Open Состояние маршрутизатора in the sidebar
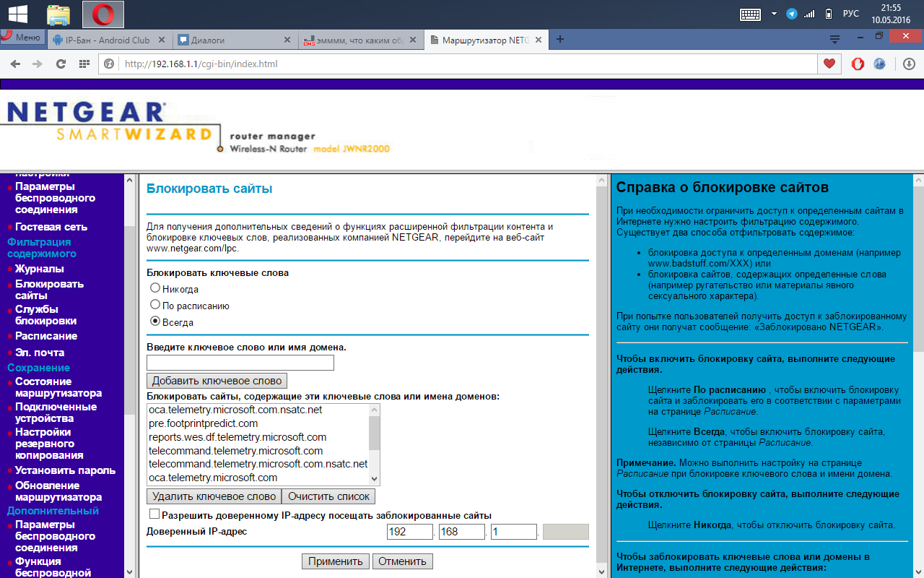 [58, 387]
